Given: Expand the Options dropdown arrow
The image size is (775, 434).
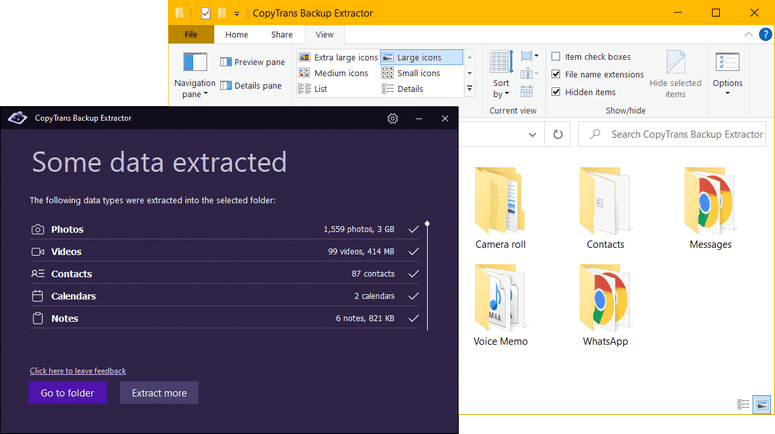Looking at the screenshot, I should click(728, 93).
